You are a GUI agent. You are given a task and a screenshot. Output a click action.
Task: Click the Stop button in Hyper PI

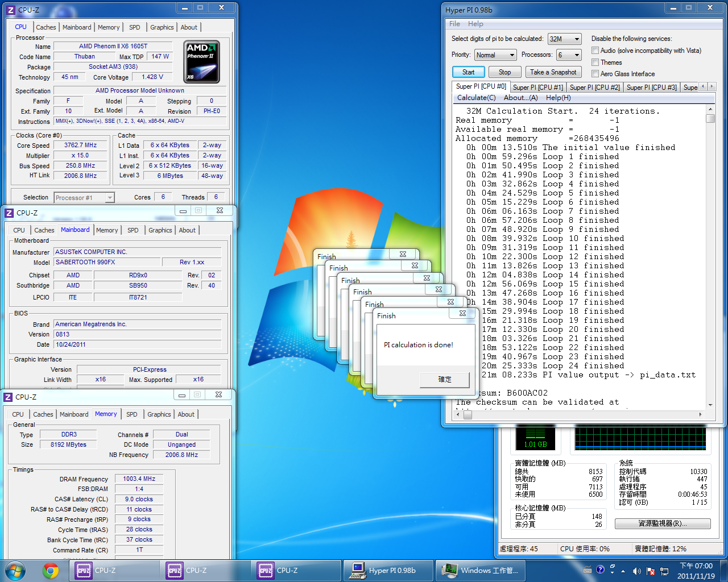tap(504, 72)
